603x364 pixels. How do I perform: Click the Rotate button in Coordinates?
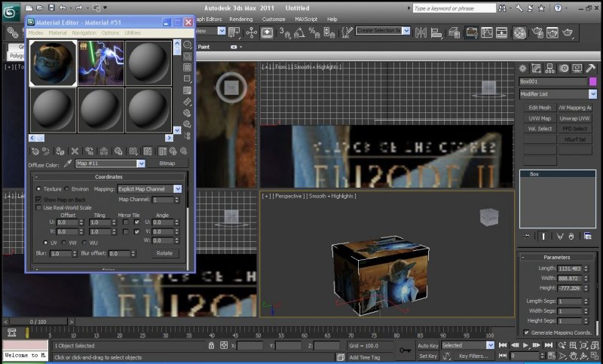pos(164,253)
